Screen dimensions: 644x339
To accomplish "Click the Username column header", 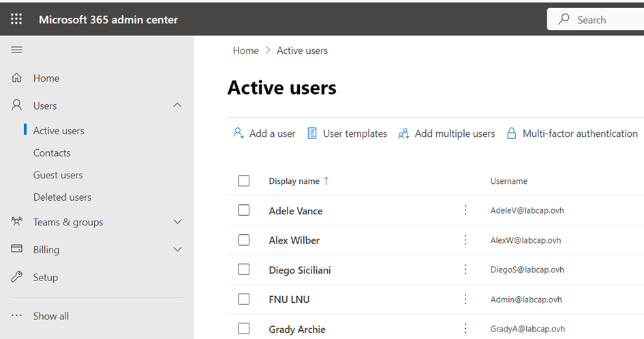I will (509, 181).
